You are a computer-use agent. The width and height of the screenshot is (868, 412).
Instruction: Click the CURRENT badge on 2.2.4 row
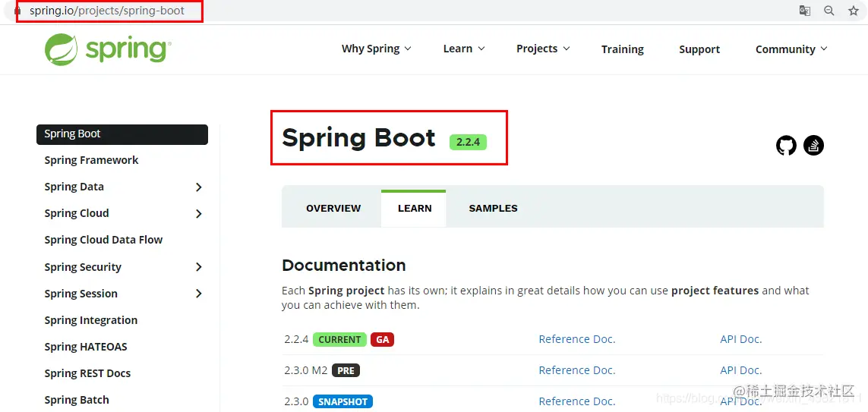point(339,340)
